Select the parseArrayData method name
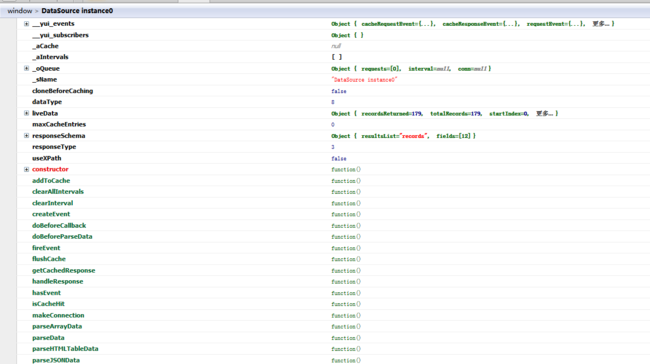Viewport: 650px width, 364px height. click(x=57, y=326)
